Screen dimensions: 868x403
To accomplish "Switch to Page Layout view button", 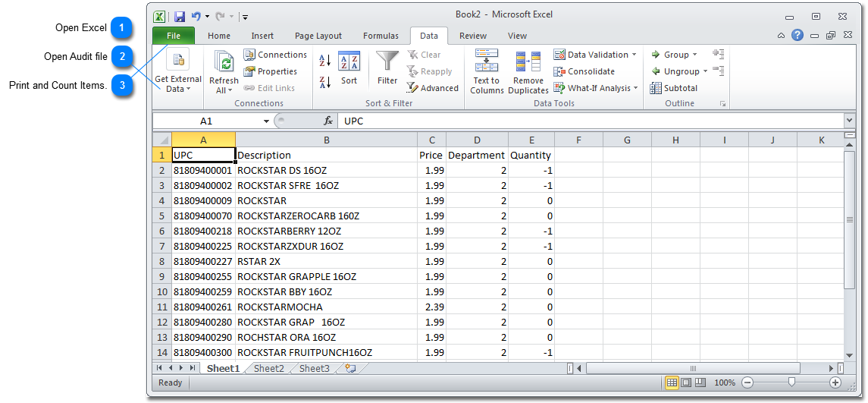I will point(686,383).
